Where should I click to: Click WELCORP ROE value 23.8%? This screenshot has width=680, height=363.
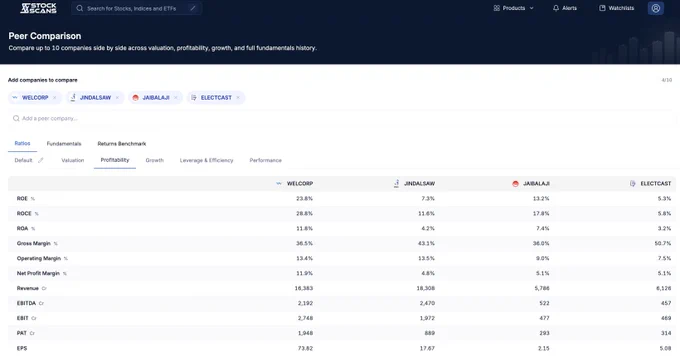304,199
